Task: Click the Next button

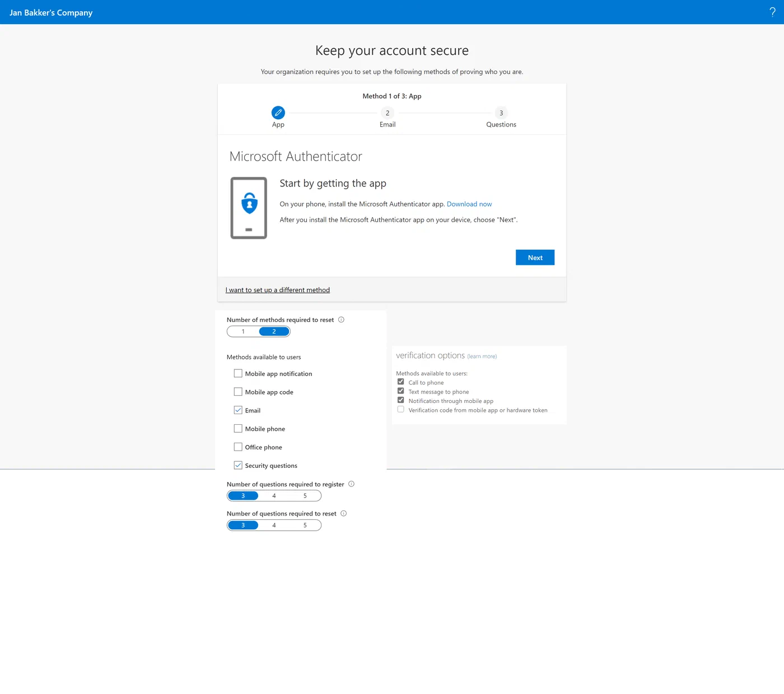Action: [535, 257]
